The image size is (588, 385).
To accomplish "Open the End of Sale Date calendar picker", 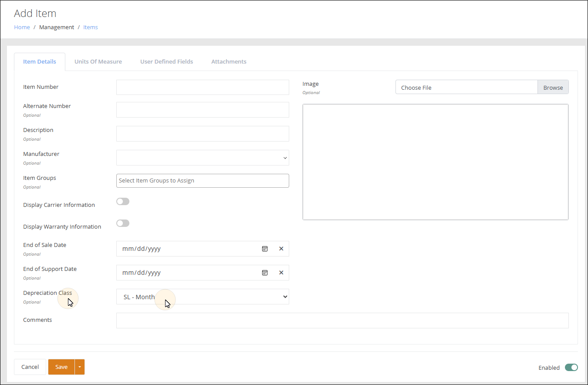I will [x=264, y=249].
